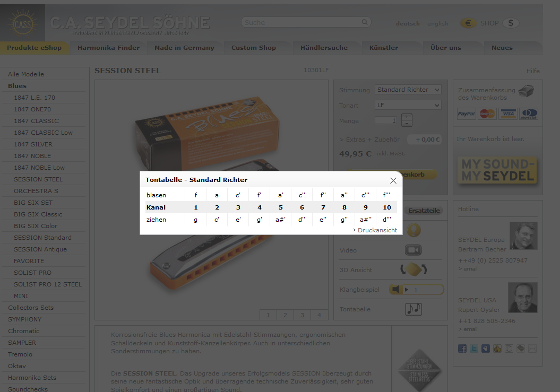This screenshot has height=392, width=560.
Task: Open SESSION STEEL model
Action: coord(38,179)
